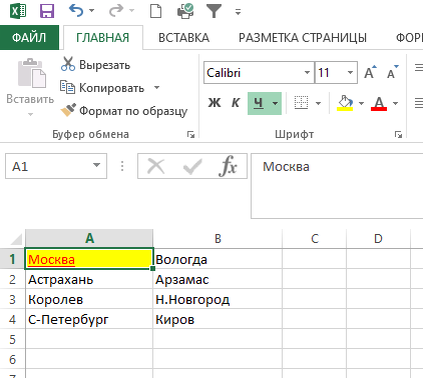Toggle bold Ж formatting

point(214,103)
